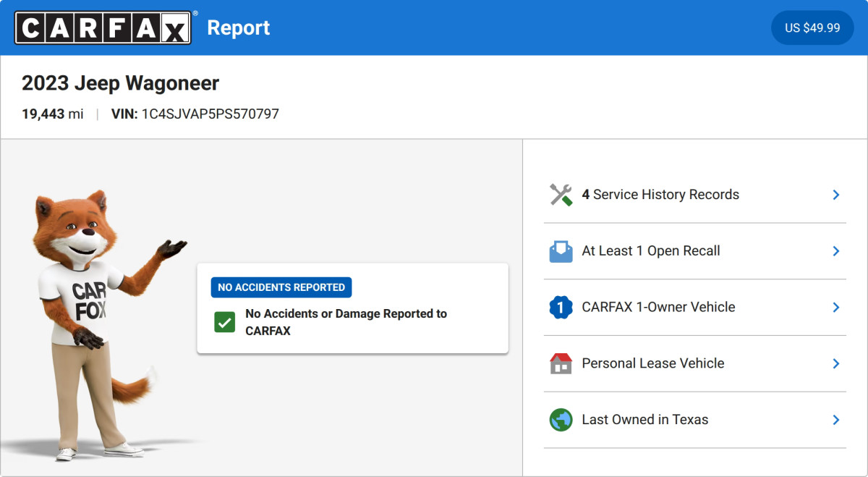Screen dimensions: 868x477
Task: Open At Least 1 Open Recall
Action: point(695,251)
